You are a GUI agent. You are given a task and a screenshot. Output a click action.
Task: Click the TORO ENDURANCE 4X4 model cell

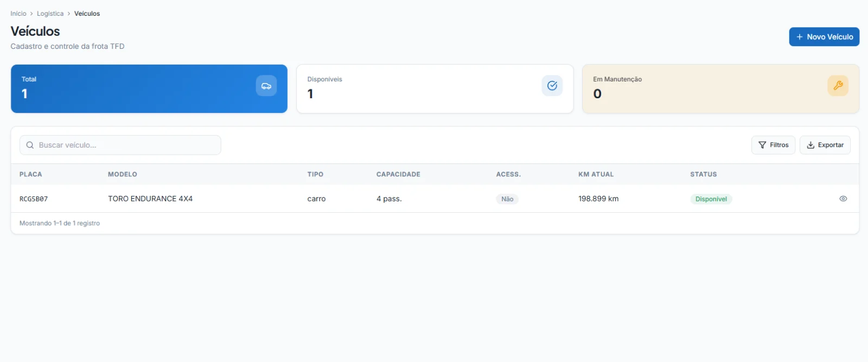pos(150,199)
